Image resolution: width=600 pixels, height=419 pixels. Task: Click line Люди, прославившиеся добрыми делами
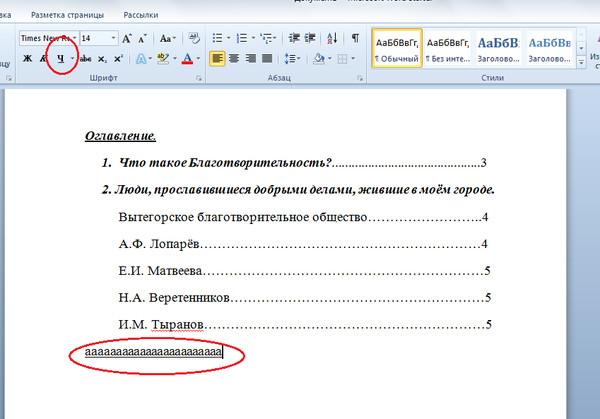(x=298, y=189)
